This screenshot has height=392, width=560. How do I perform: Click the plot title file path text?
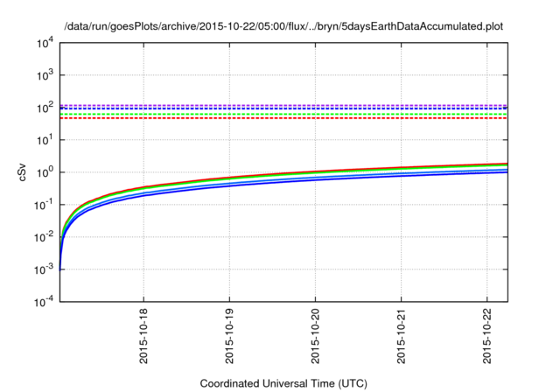point(283,26)
